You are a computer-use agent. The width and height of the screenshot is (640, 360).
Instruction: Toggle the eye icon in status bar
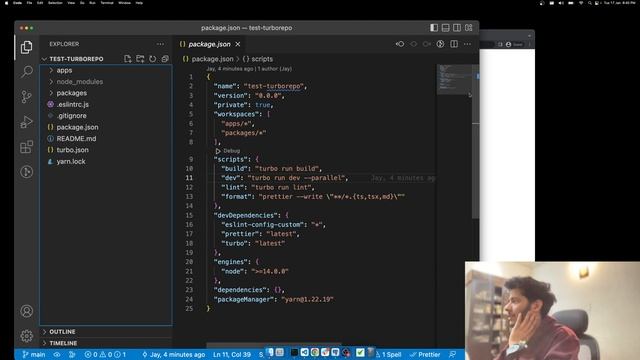[57, 354]
